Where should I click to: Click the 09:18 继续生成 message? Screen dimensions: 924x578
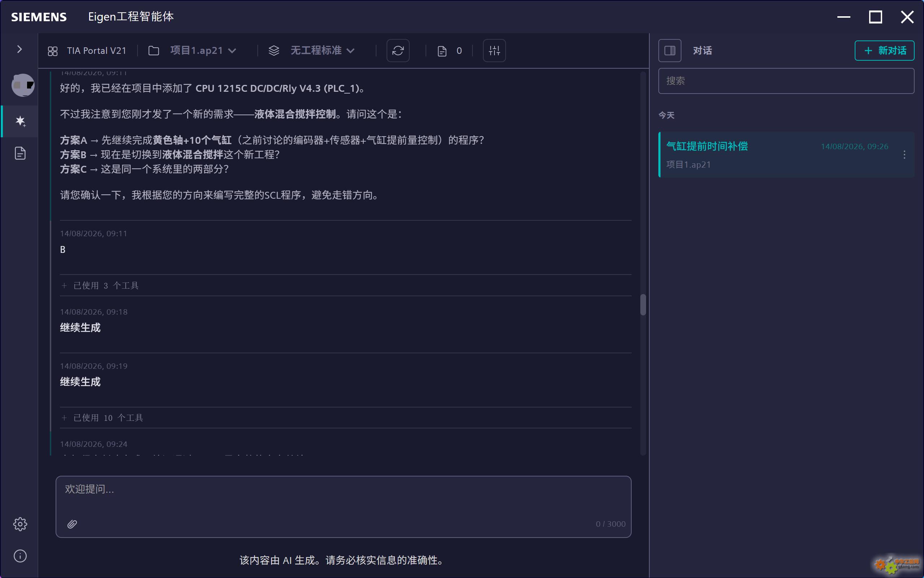[80, 328]
